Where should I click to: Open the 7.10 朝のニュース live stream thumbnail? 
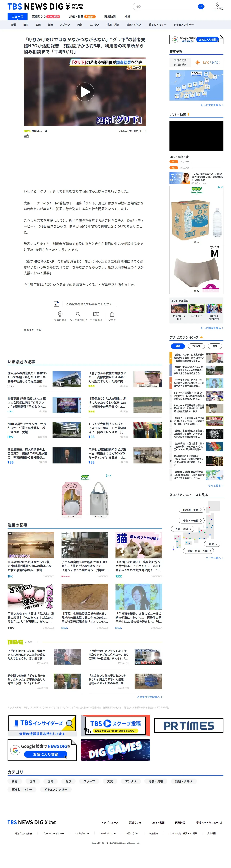tap(180, 178)
